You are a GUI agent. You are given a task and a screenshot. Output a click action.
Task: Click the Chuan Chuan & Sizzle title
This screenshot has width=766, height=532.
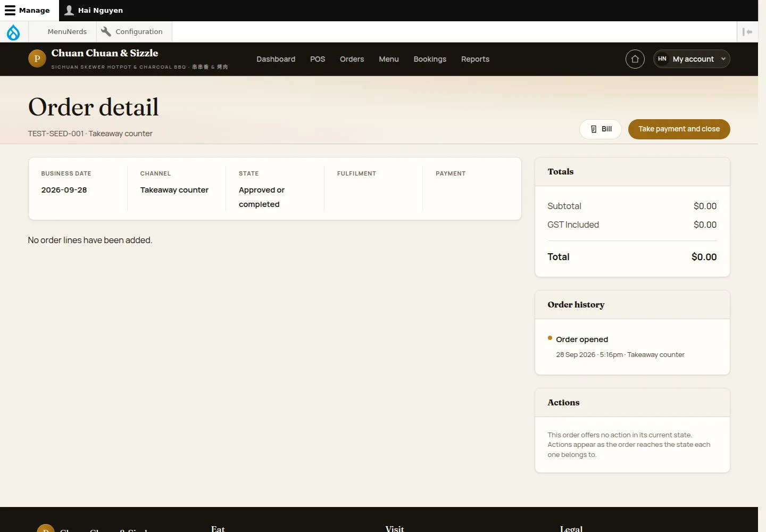pyautogui.click(x=105, y=53)
